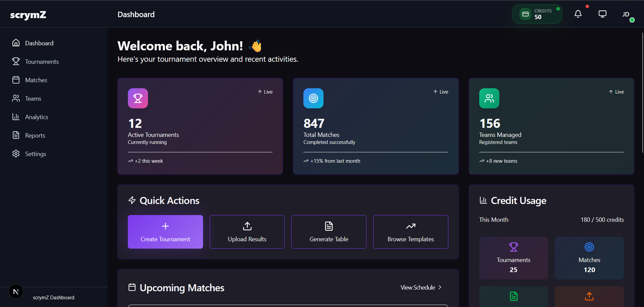Open the Tournaments section from the sidebar
644x307 pixels.
pyautogui.click(x=42, y=61)
